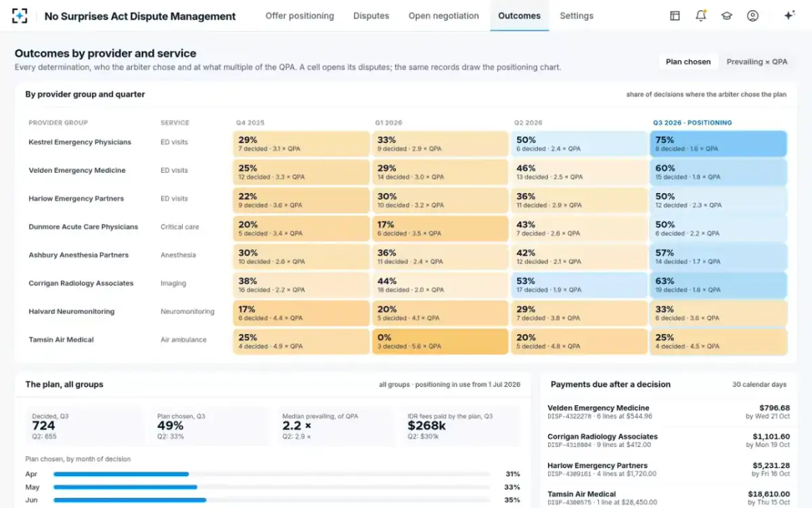Image resolution: width=812 pixels, height=508 pixels.
Task: Open Halvard Q3 2026 cell showing 33%
Action: point(718,314)
